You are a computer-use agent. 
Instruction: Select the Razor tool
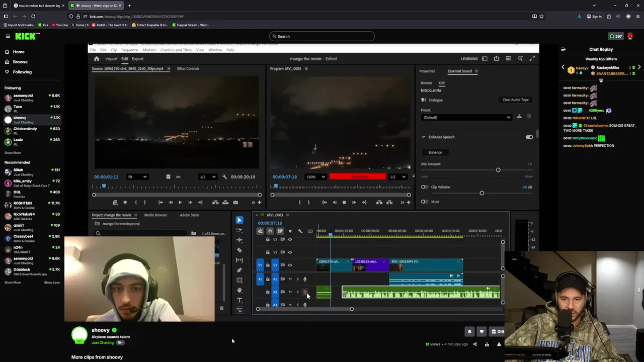click(239, 250)
